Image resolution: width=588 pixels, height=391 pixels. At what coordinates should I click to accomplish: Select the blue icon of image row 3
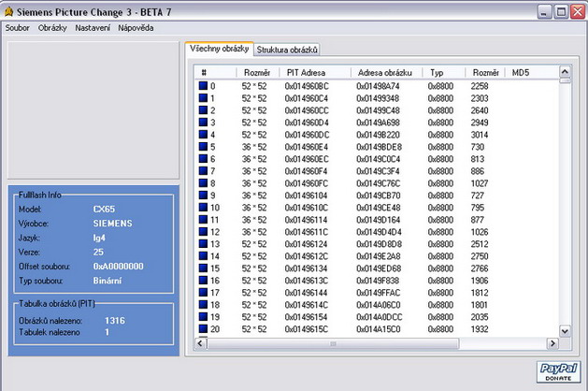(203, 123)
